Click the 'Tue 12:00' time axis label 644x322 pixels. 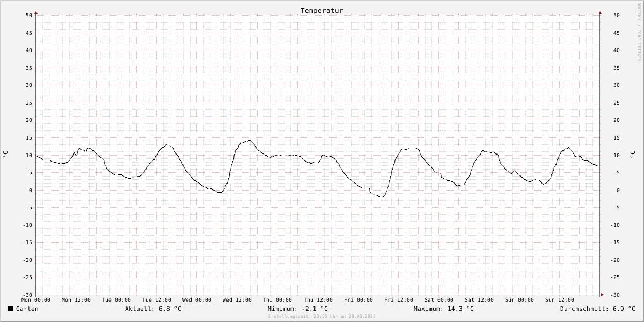tap(157, 300)
